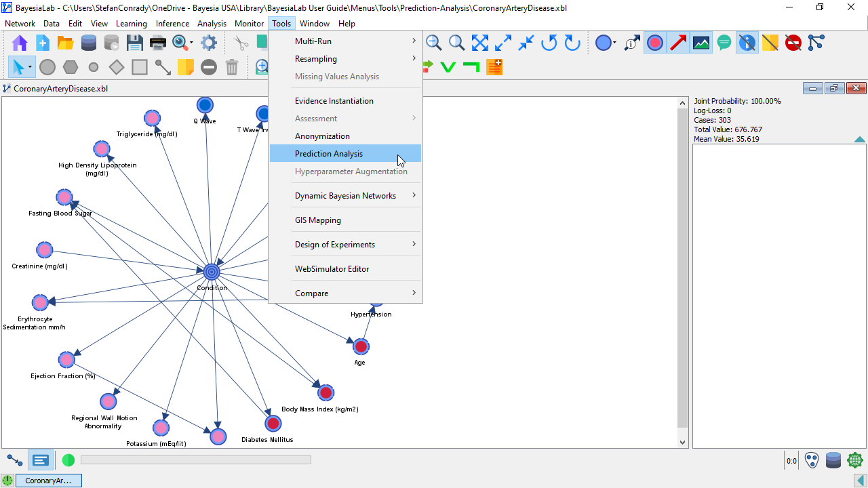Click the expand diagonal arrows icon
868x488 pixels.
(x=503, y=43)
